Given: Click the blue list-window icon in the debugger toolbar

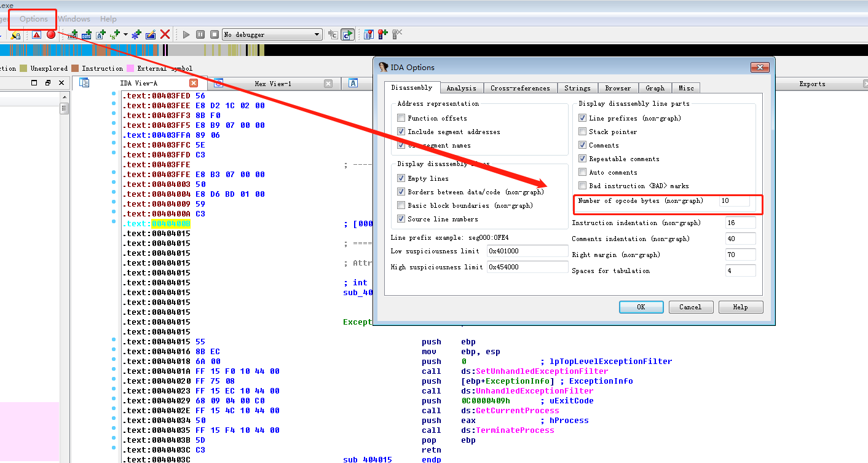Looking at the screenshot, I should pos(369,34).
